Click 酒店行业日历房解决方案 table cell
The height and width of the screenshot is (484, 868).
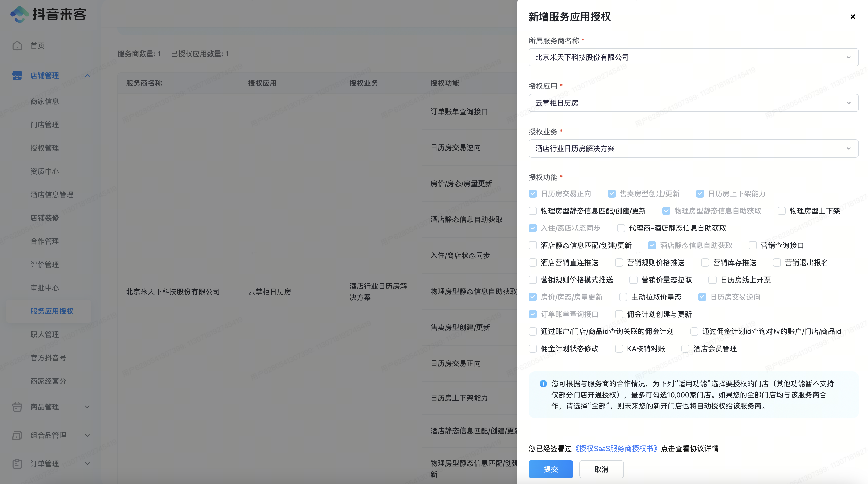[378, 291]
